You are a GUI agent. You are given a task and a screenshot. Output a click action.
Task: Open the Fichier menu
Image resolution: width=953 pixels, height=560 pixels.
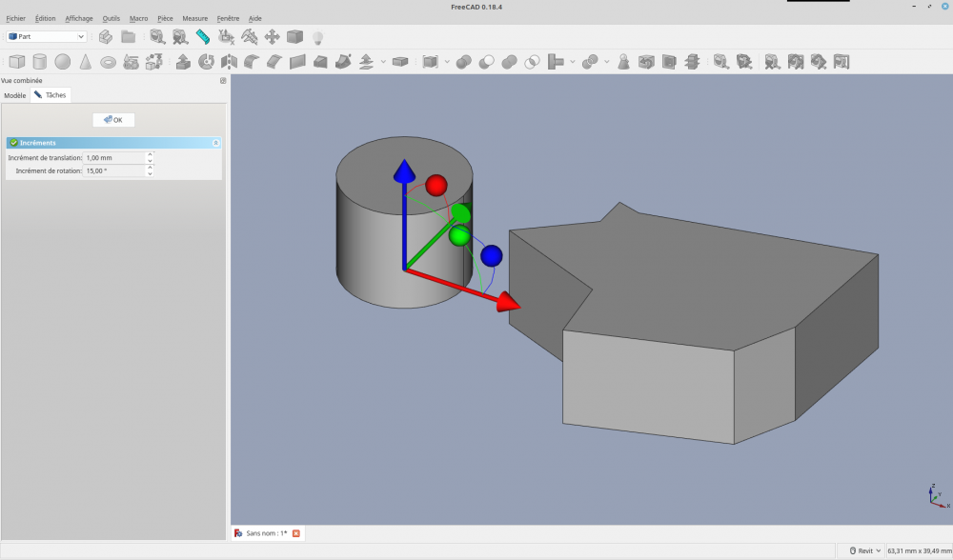[16, 18]
